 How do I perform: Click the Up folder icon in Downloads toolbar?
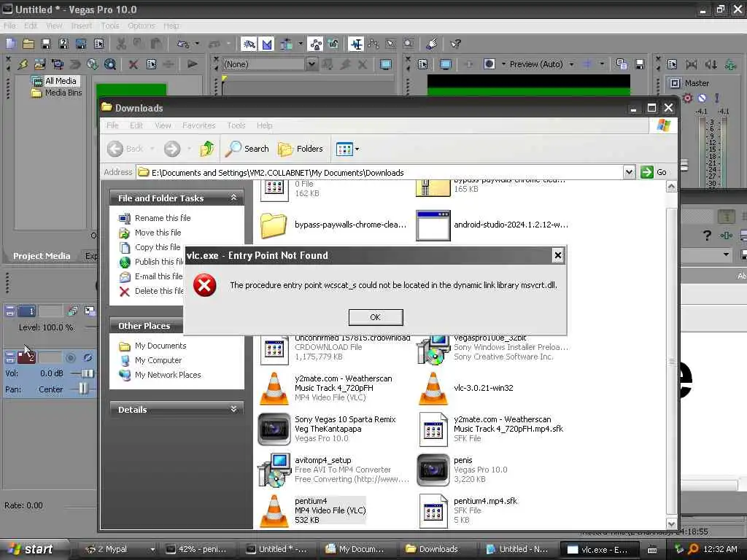click(206, 149)
